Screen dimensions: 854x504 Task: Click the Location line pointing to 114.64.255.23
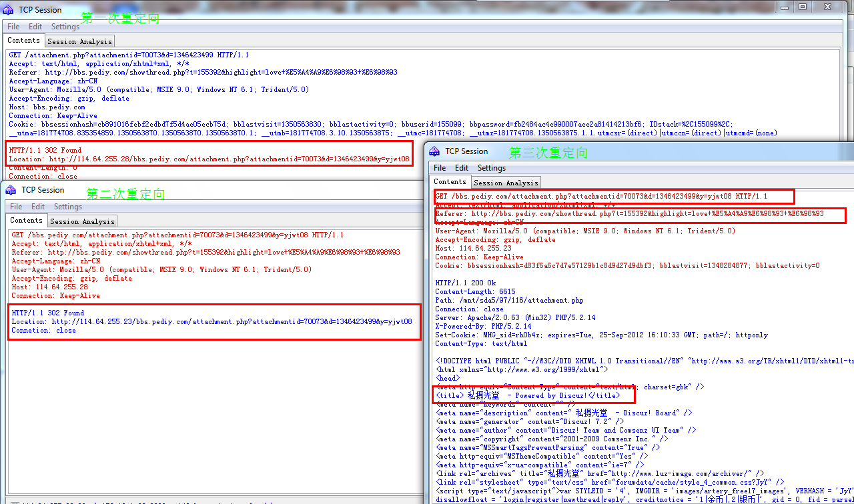coord(211,322)
